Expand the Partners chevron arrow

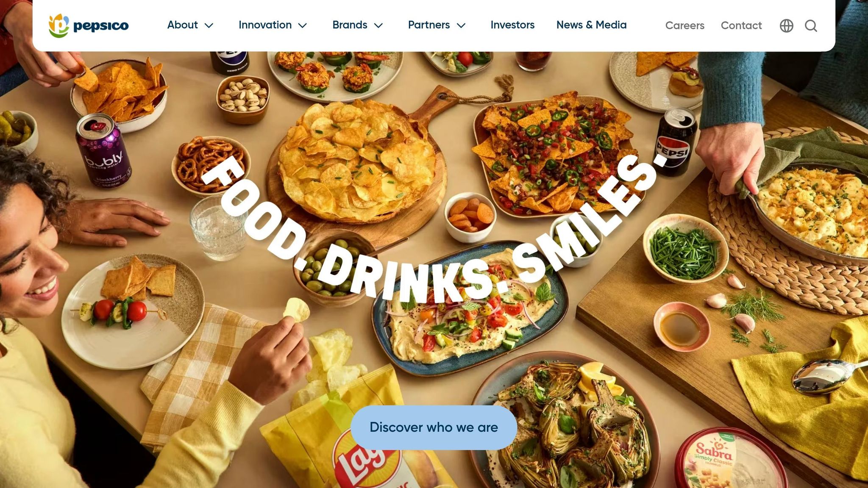pos(461,25)
